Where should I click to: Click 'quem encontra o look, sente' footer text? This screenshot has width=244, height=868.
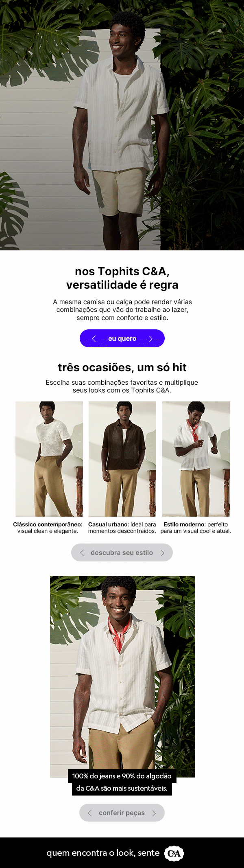pos(103,853)
